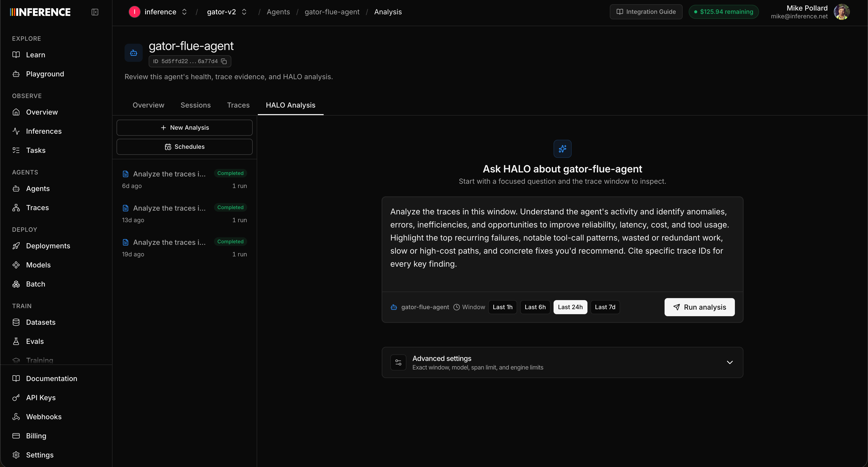Click the Agents robot icon in the sidebar
This screenshot has height=467, width=868.
coord(16,189)
